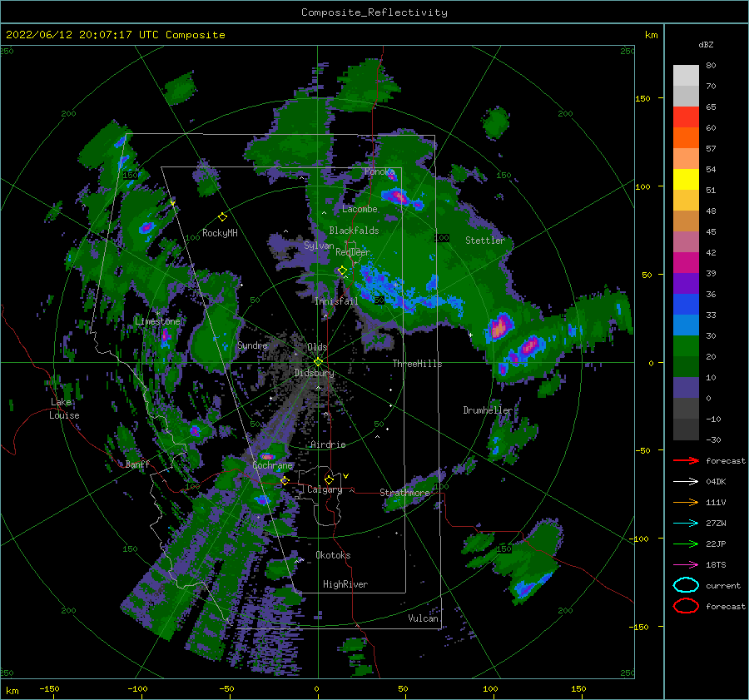Click the Strathmore label
Image resolution: width=749 pixels, height=700 pixels.
(404, 493)
